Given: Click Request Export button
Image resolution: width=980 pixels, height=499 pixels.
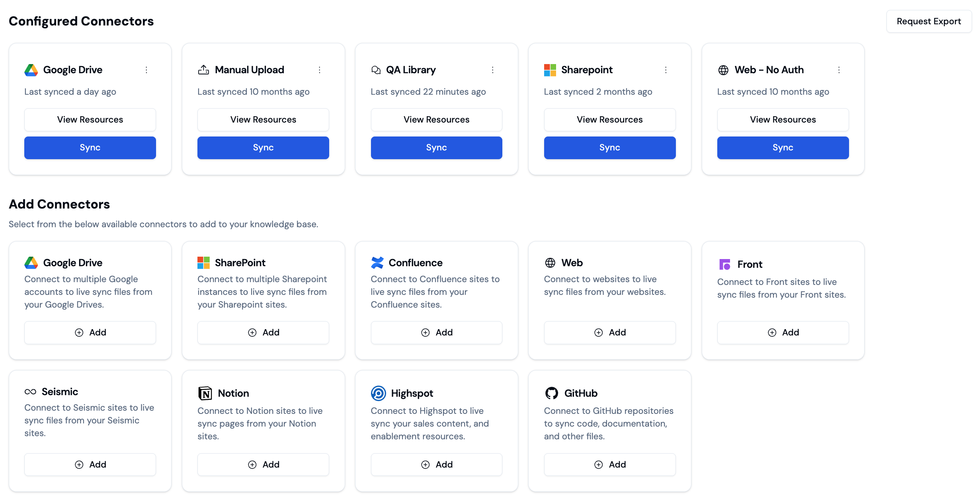Looking at the screenshot, I should 929,21.
